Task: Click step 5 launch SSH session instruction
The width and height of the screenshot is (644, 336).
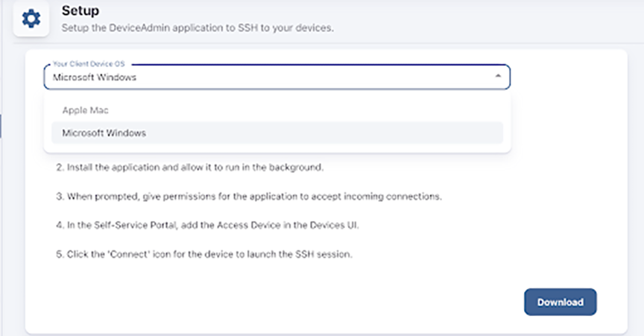Action: click(x=203, y=255)
